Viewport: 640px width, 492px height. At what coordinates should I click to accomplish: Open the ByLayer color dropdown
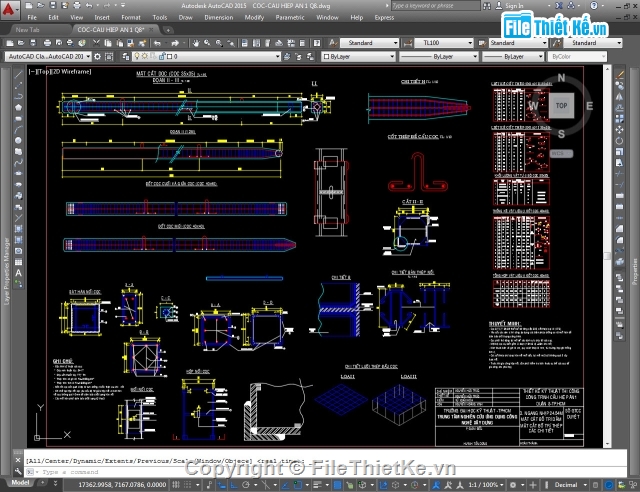pyautogui.click(x=359, y=57)
